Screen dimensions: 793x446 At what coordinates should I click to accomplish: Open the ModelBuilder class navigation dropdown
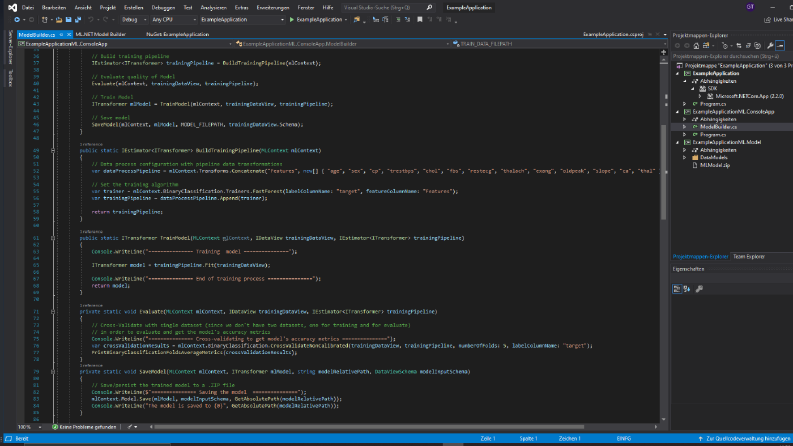[x=342, y=44]
